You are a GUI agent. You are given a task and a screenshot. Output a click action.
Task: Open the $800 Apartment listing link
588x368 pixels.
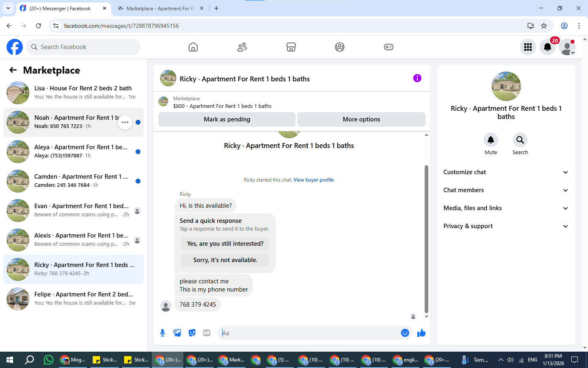(x=222, y=106)
